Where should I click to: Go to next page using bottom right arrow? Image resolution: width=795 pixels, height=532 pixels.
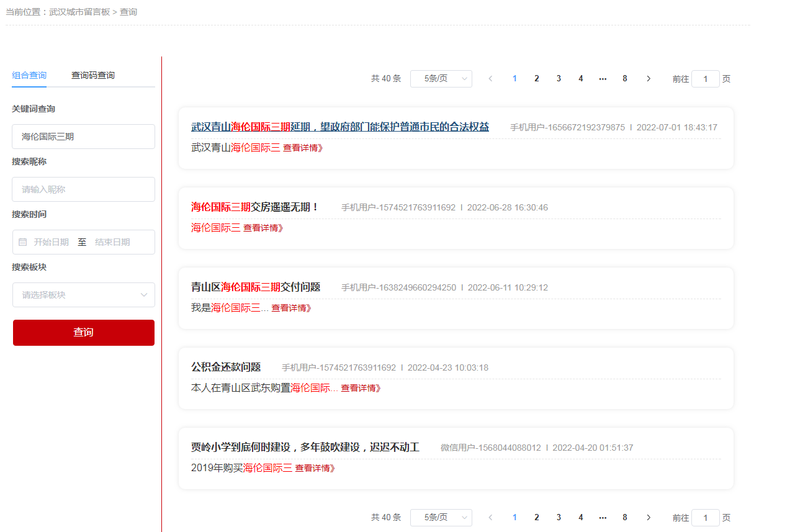pyautogui.click(x=649, y=518)
